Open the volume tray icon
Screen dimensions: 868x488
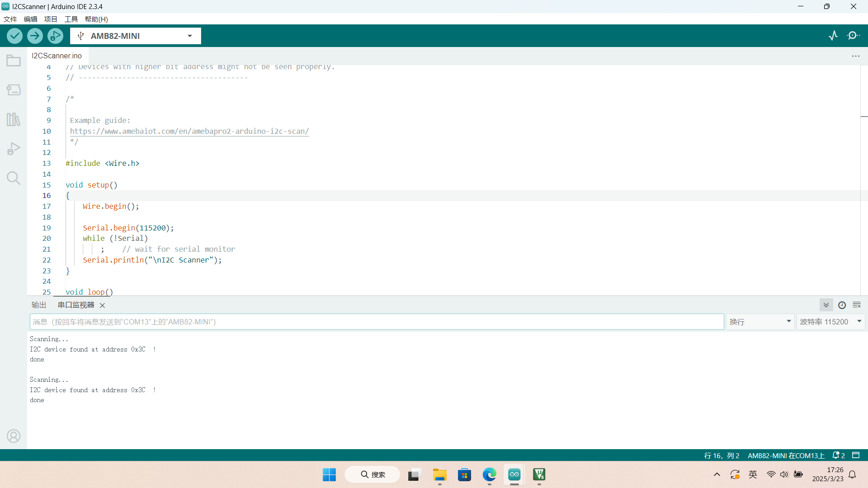pyautogui.click(x=784, y=474)
